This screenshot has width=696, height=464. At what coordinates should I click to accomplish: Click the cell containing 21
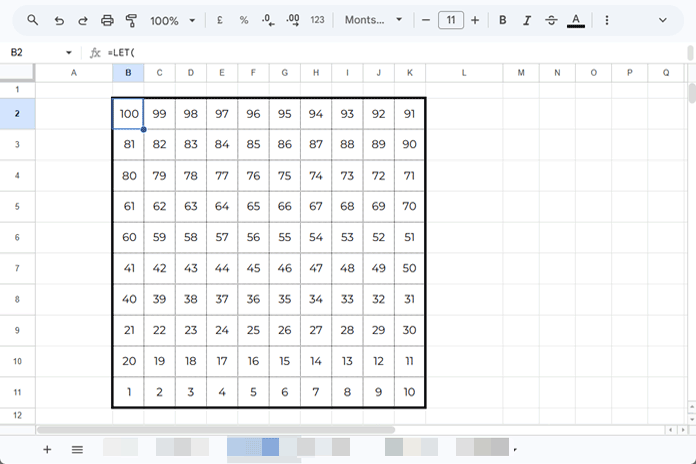coord(128,330)
